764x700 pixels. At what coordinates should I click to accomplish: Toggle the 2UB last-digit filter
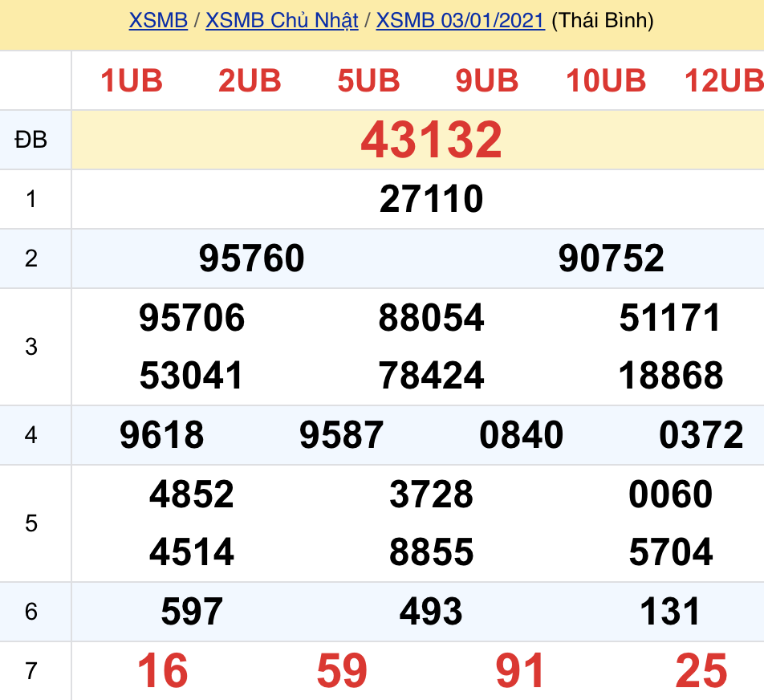[x=249, y=80]
